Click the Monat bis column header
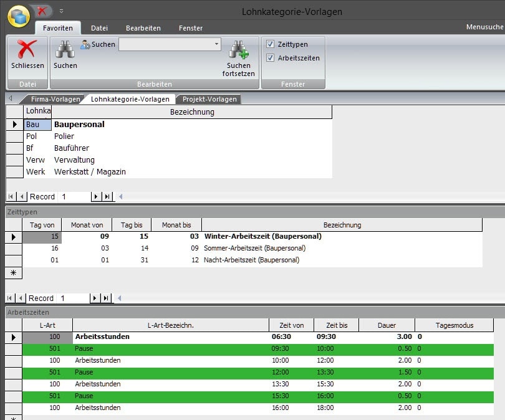Image resolution: width=505 pixels, height=420 pixels. (176, 225)
